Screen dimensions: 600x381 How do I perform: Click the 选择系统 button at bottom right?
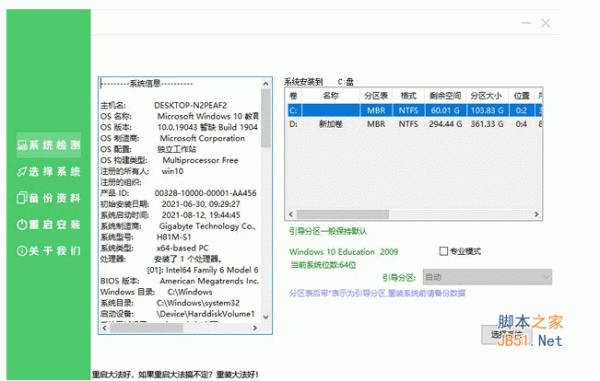[507, 335]
